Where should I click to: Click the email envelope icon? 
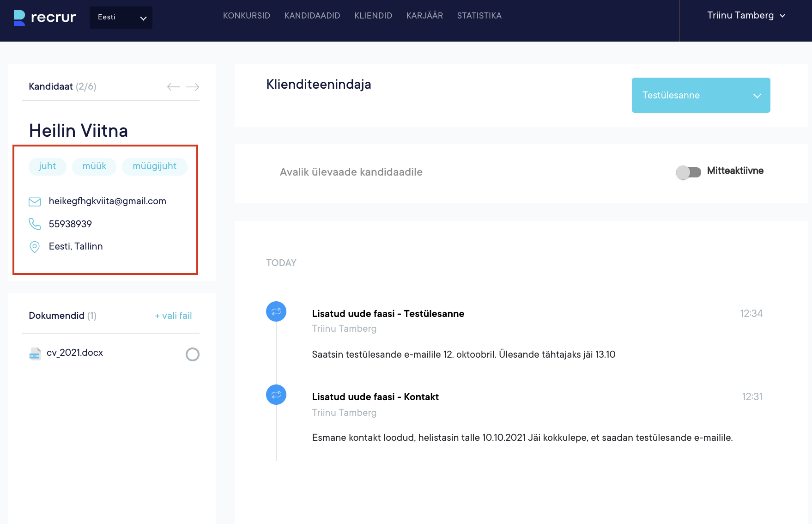click(35, 201)
